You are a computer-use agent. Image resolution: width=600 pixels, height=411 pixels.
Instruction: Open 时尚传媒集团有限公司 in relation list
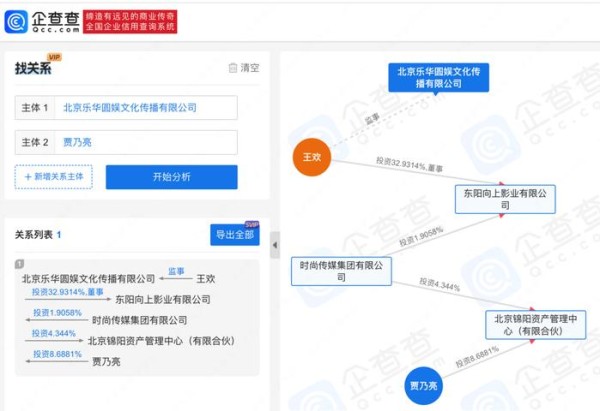[140, 320]
